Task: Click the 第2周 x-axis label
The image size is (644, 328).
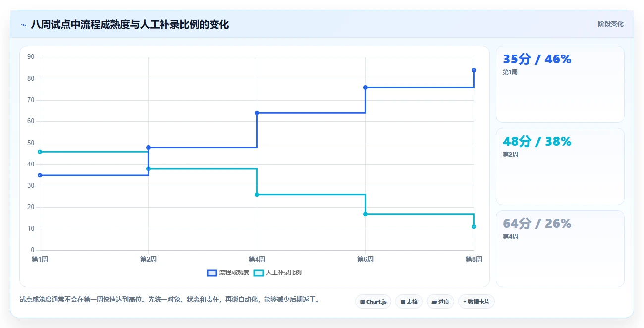Action: (x=148, y=259)
